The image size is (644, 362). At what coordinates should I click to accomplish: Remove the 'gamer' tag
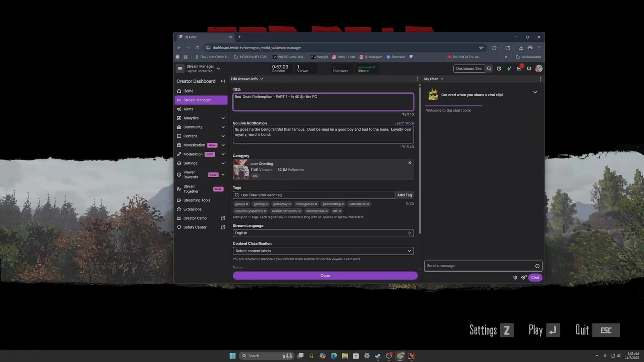pos(247,204)
